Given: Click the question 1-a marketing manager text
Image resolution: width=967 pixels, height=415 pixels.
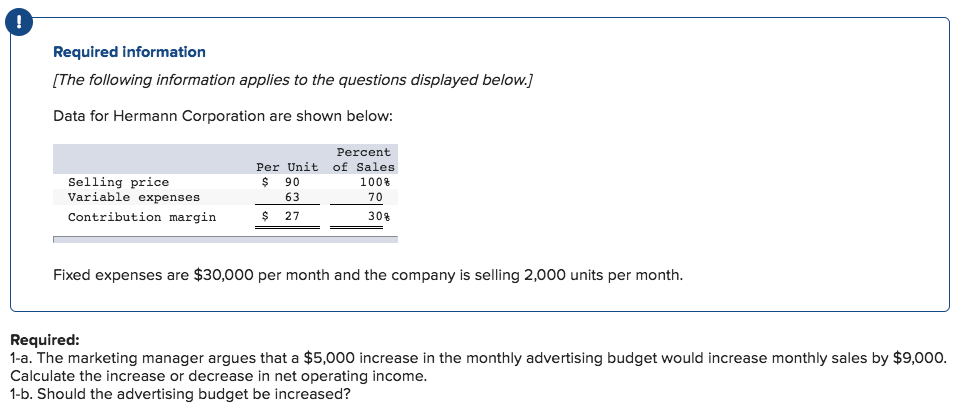Looking at the screenshot, I should (x=476, y=357).
